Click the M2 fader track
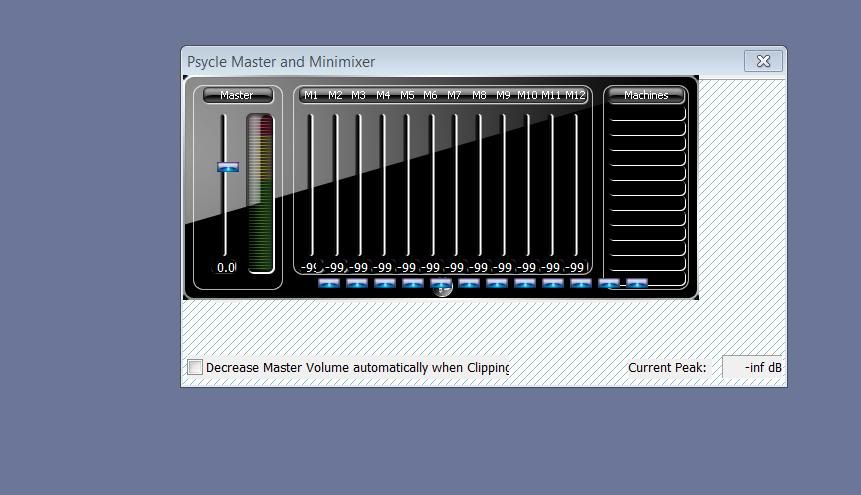This screenshot has width=861, height=495. tap(336, 185)
